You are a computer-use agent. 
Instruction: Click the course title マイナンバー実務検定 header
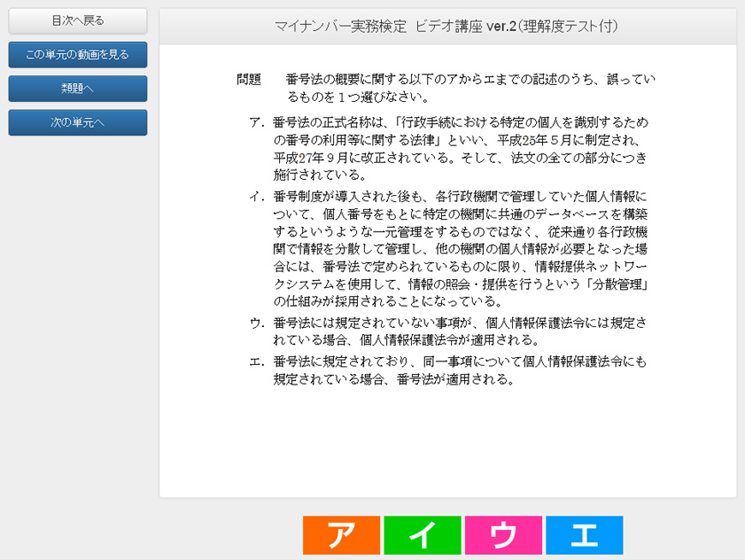(447, 27)
